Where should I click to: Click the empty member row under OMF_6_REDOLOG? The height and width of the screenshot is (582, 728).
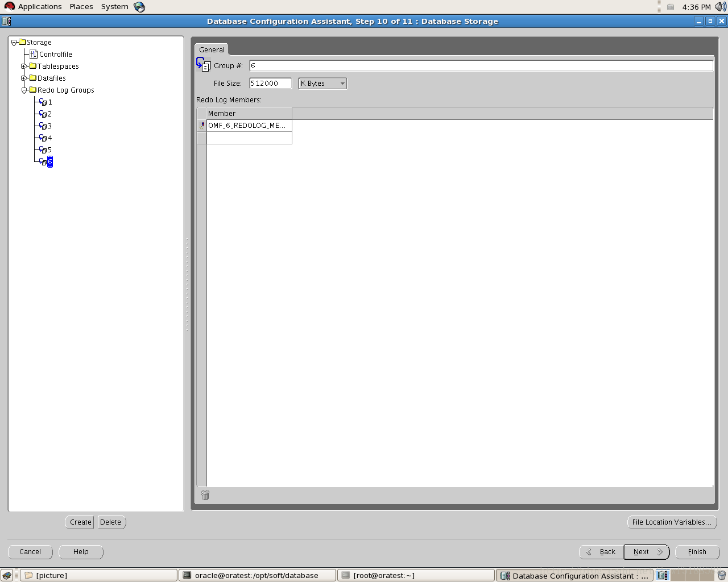(x=249, y=138)
